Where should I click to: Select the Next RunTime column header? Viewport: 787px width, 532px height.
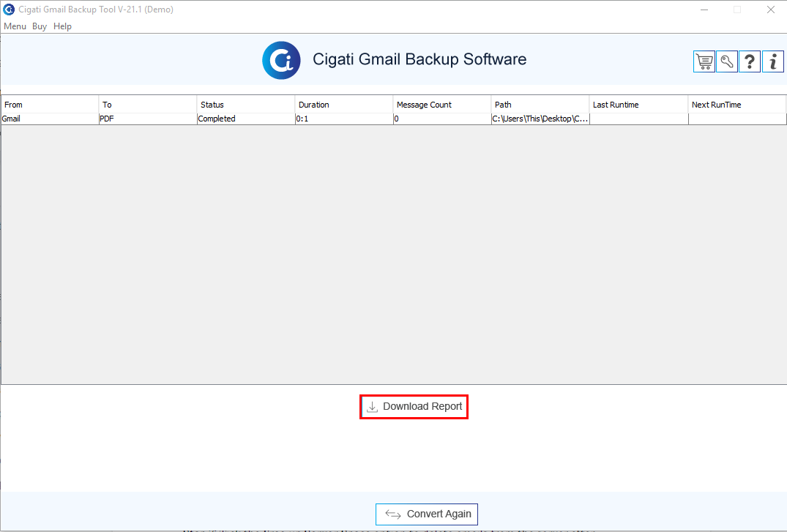coord(736,105)
